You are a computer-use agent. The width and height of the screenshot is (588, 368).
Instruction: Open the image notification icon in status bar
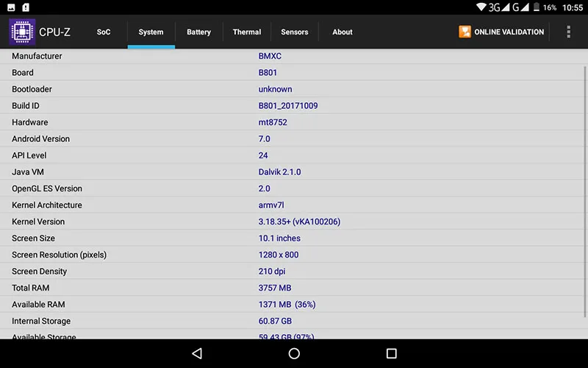11,7
